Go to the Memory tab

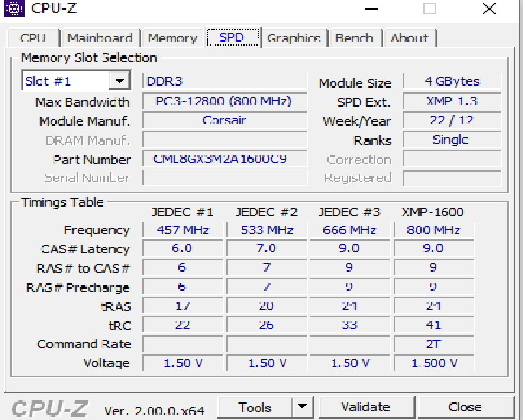pyautogui.click(x=172, y=38)
